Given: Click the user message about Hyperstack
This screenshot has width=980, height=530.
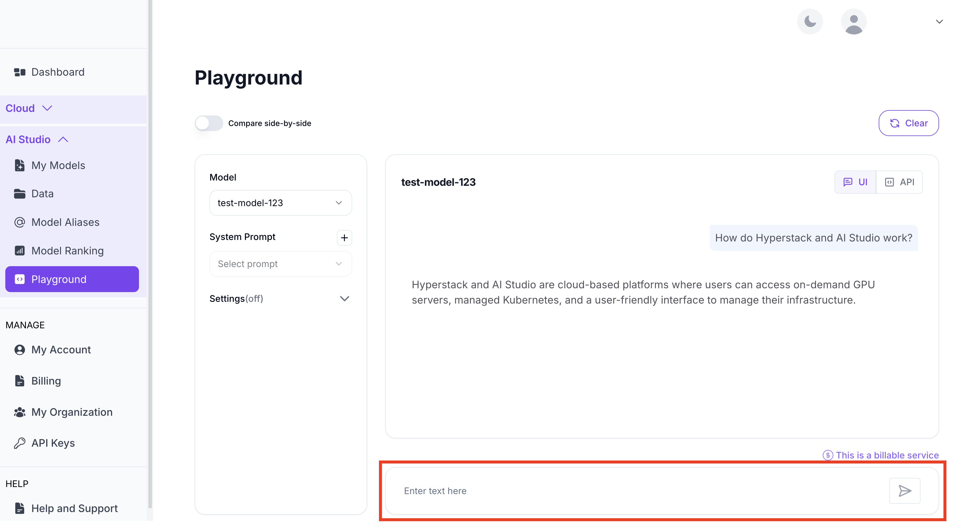Looking at the screenshot, I should [814, 238].
